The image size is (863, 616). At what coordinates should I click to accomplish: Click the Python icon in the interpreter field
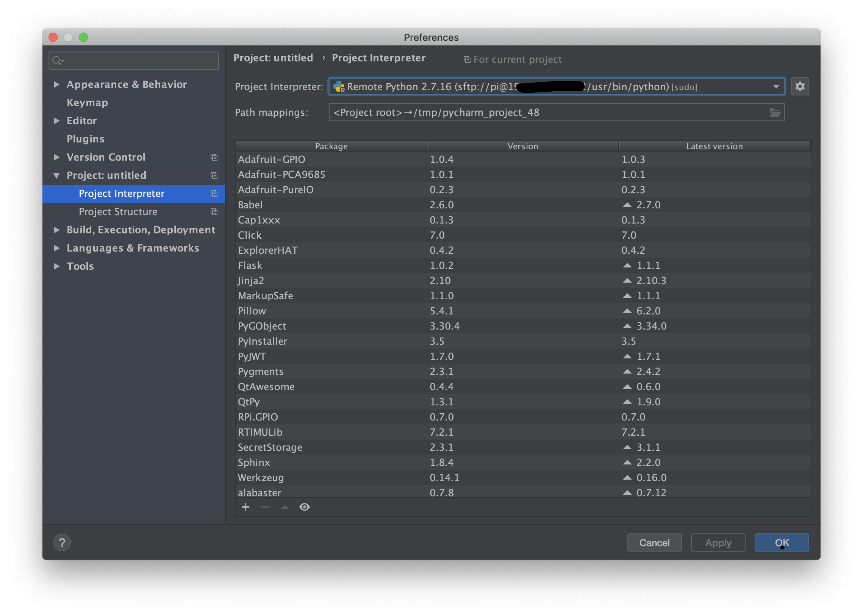click(338, 87)
